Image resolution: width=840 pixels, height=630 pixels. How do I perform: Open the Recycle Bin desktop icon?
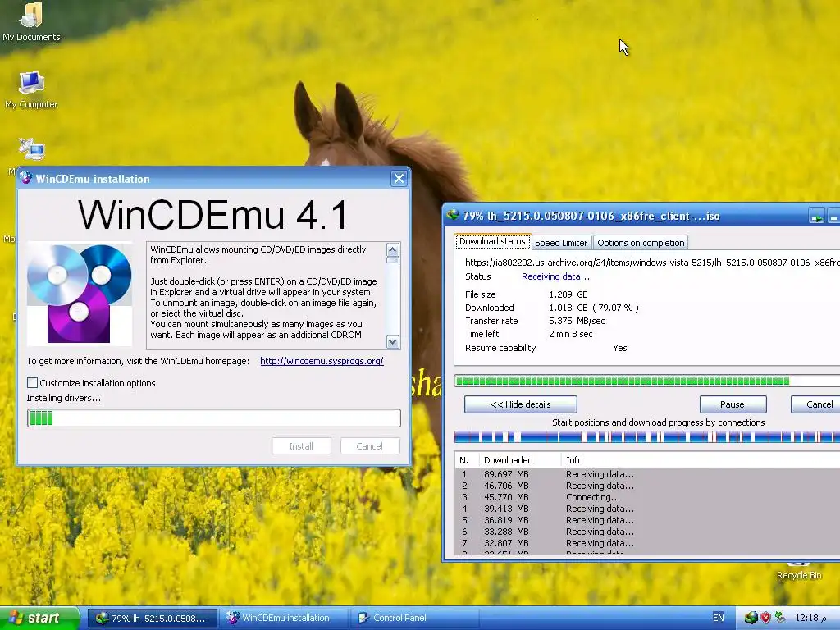click(x=799, y=572)
